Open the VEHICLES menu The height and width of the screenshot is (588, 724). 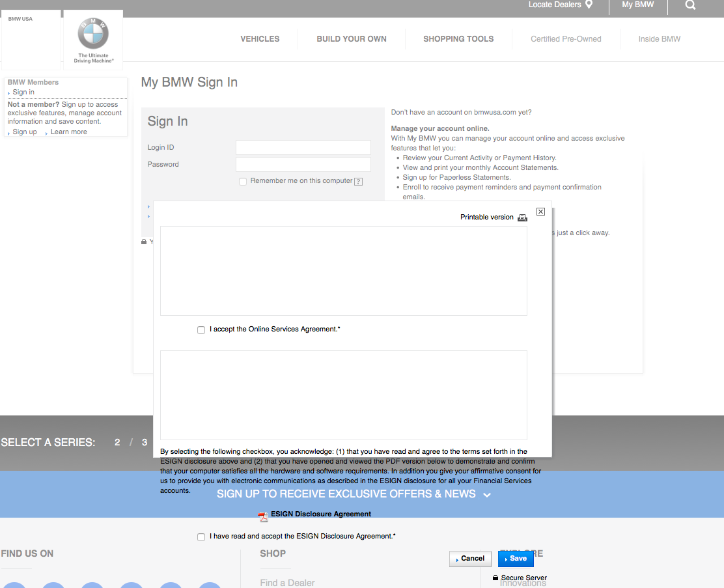pos(260,39)
